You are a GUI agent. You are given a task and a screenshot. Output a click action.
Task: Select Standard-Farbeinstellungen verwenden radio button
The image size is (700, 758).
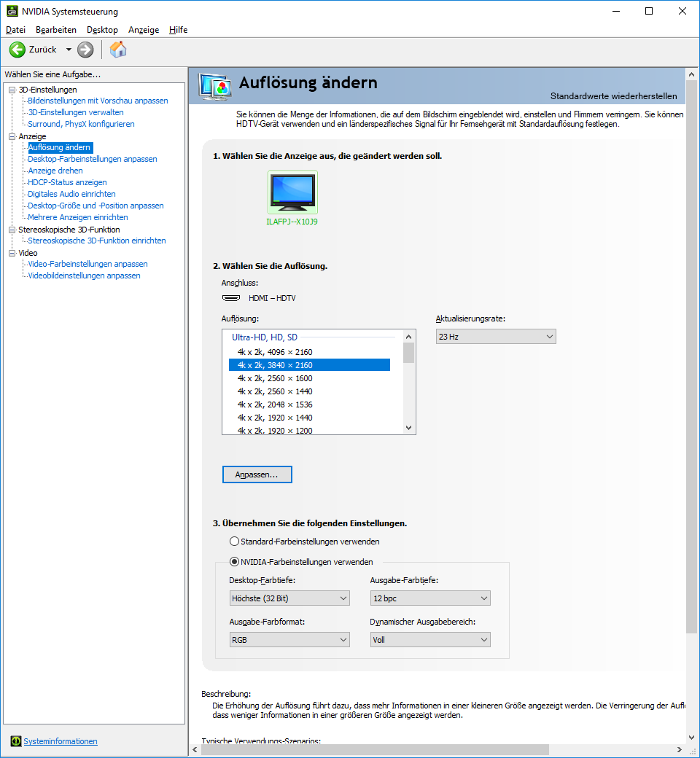click(x=234, y=541)
